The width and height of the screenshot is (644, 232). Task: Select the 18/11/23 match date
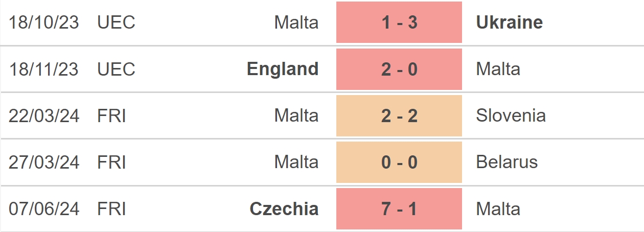click(x=44, y=69)
